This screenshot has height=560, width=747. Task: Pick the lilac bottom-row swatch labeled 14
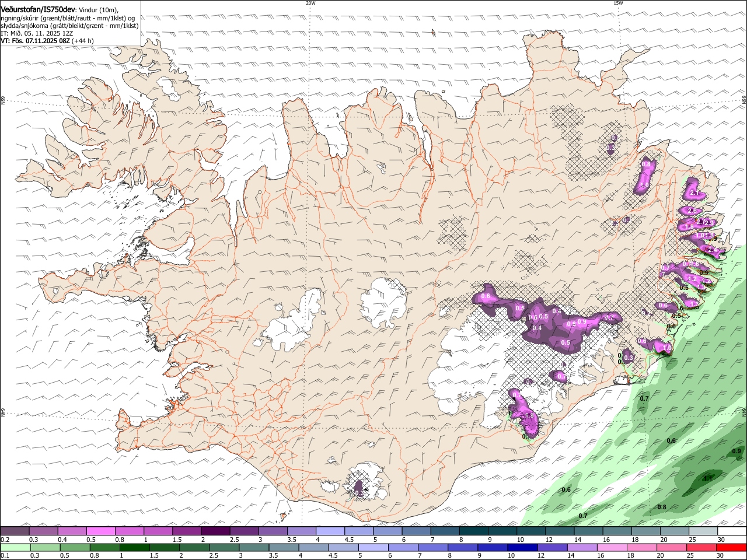pyautogui.click(x=582, y=547)
